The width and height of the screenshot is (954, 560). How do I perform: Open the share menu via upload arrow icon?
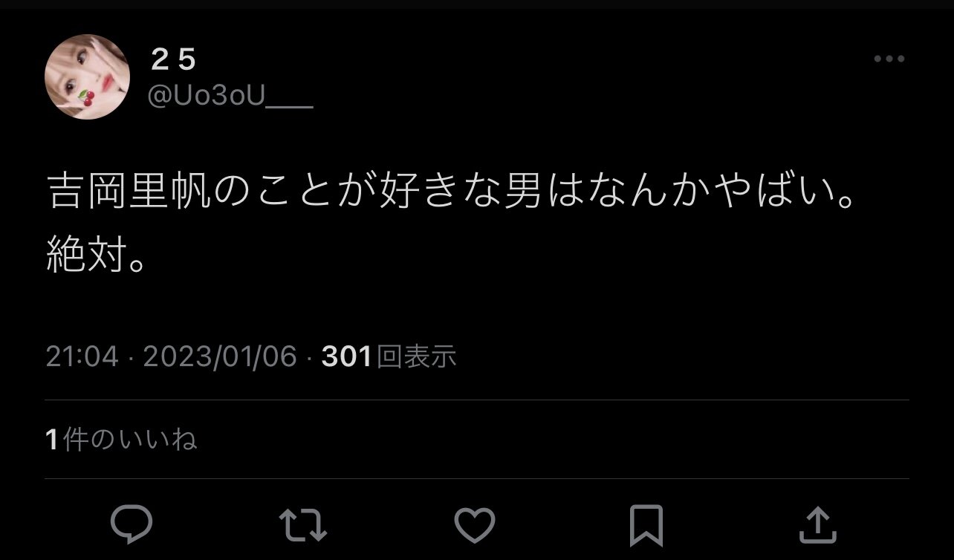(x=817, y=525)
